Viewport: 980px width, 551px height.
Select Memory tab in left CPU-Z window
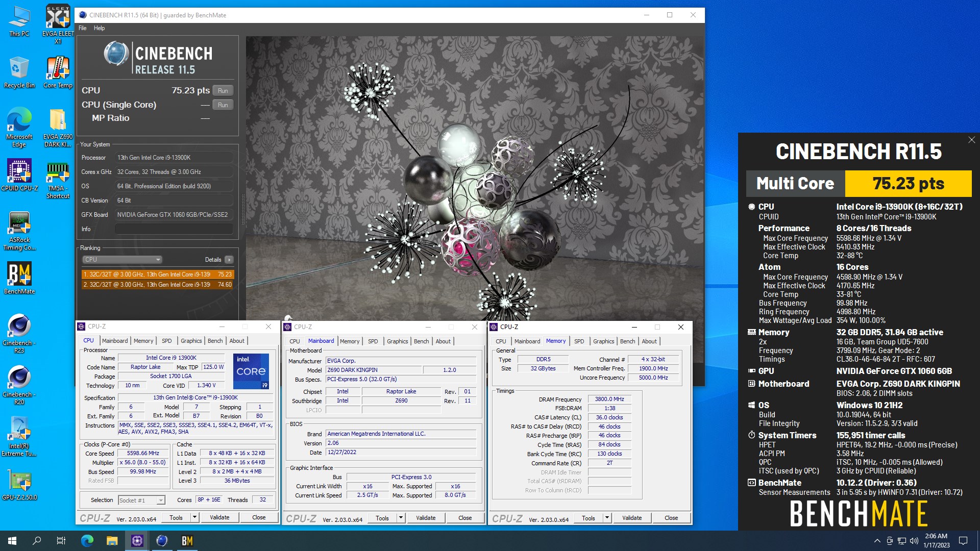click(x=143, y=341)
